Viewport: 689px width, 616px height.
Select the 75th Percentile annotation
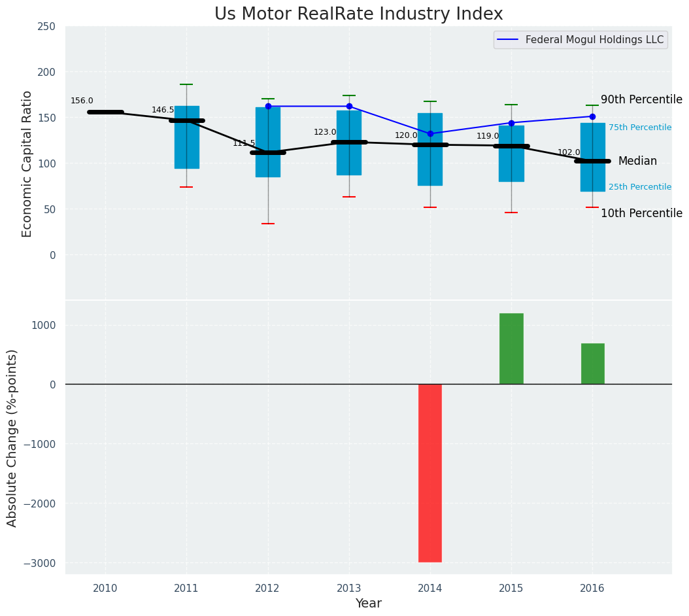point(639,128)
